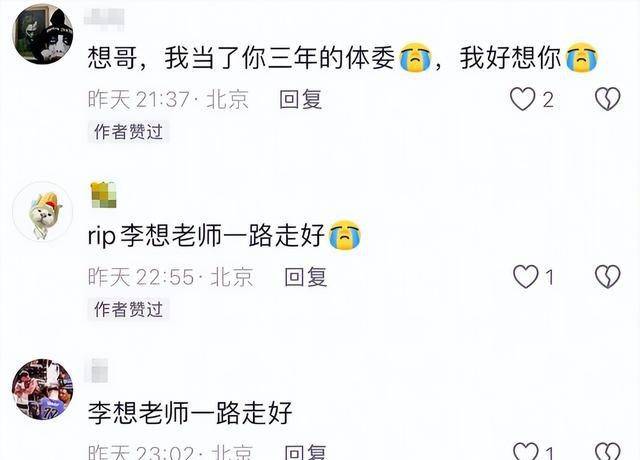Tap the second 作者赞过 badge
Viewport: 640px width, 460px height.
pyautogui.click(x=129, y=309)
